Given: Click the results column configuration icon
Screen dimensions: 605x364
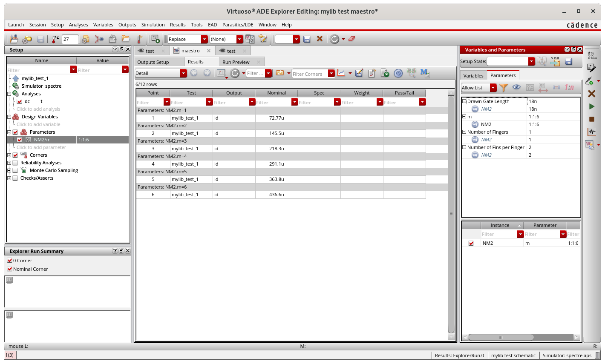Looking at the screenshot, I should point(221,73).
